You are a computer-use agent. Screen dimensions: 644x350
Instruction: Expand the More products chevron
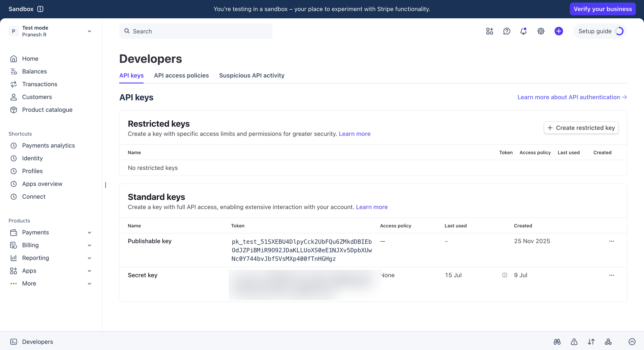click(90, 284)
